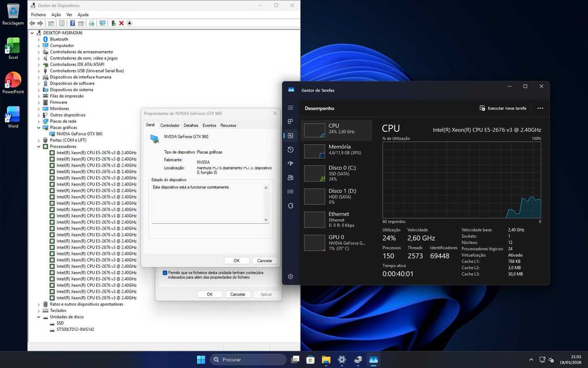The width and height of the screenshot is (588, 368).
Task: Expand Placas de rede node
Action: (x=38, y=121)
